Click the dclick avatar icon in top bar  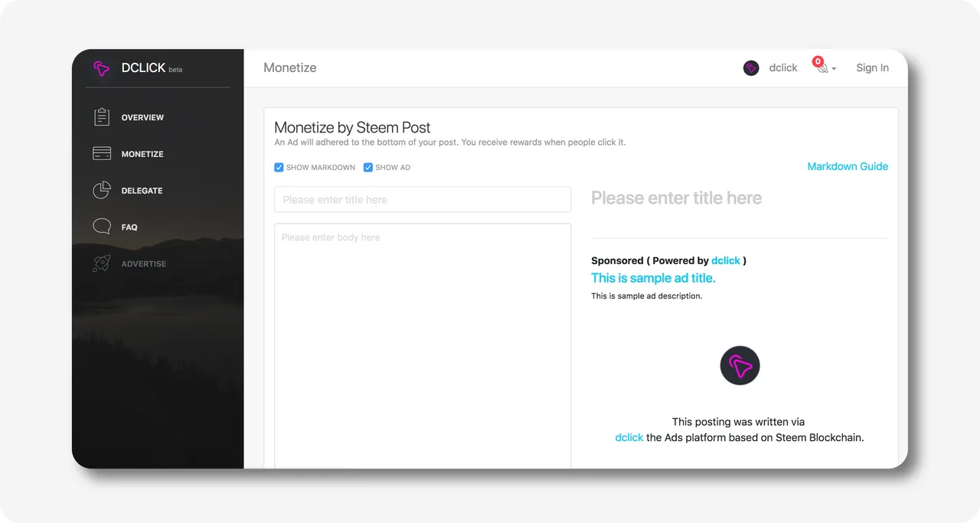click(x=751, y=68)
